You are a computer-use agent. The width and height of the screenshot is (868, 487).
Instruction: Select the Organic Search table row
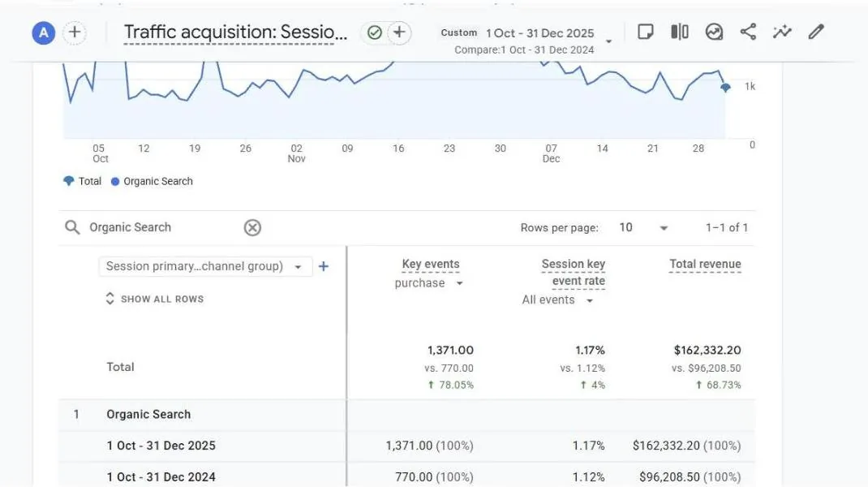pyautogui.click(x=407, y=415)
